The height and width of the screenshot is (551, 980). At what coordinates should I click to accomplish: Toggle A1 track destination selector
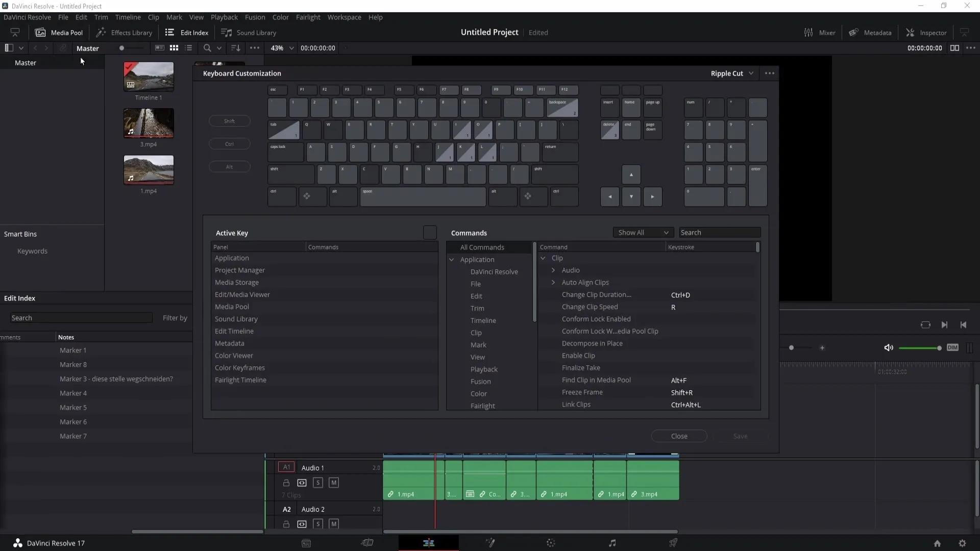[286, 467]
